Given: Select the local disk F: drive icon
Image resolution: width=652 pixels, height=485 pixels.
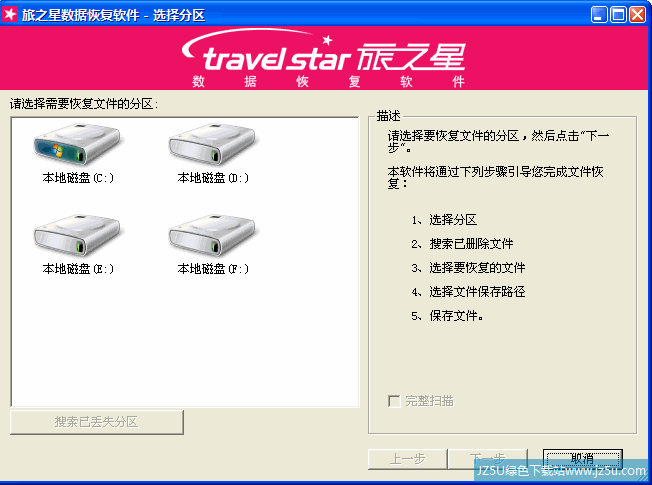Looking at the screenshot, I should (x=212, y=235).
